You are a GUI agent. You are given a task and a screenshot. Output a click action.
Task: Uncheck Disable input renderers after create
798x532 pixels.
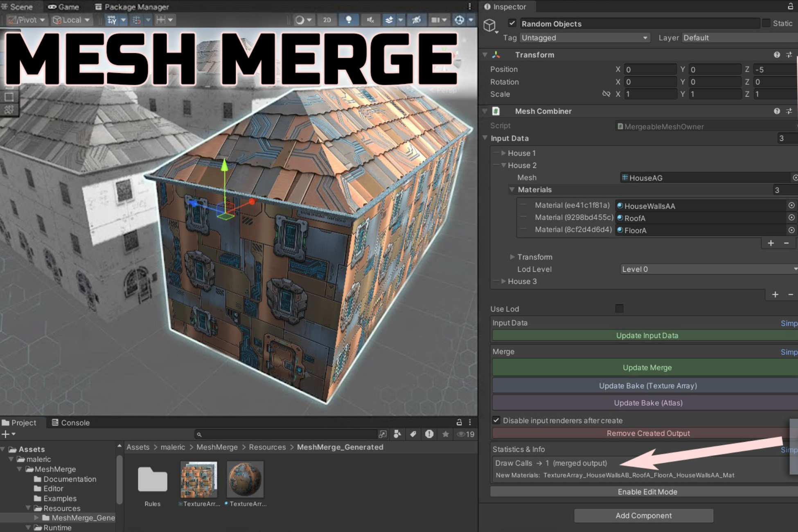pos(496,420)
